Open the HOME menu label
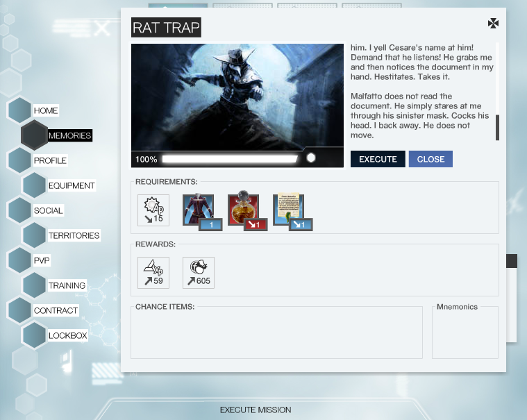 (x=46, y=110)
